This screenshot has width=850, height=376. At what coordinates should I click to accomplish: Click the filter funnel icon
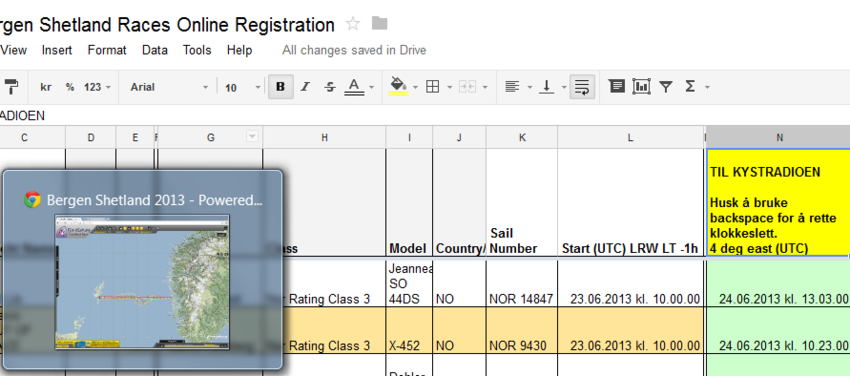click(666, 87)
